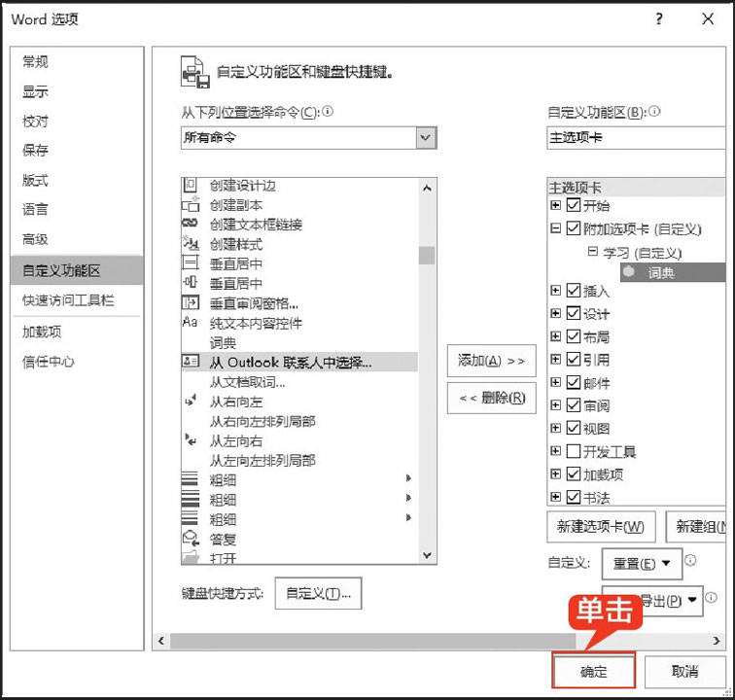Viewport: 735px width, 700px height.
Task: Uncheck the 书法 tab checkbox
Action: point(574,497)
